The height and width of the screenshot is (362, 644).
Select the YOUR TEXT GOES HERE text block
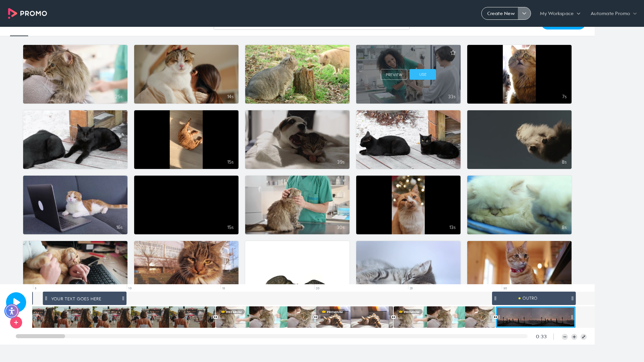(85, 298)
